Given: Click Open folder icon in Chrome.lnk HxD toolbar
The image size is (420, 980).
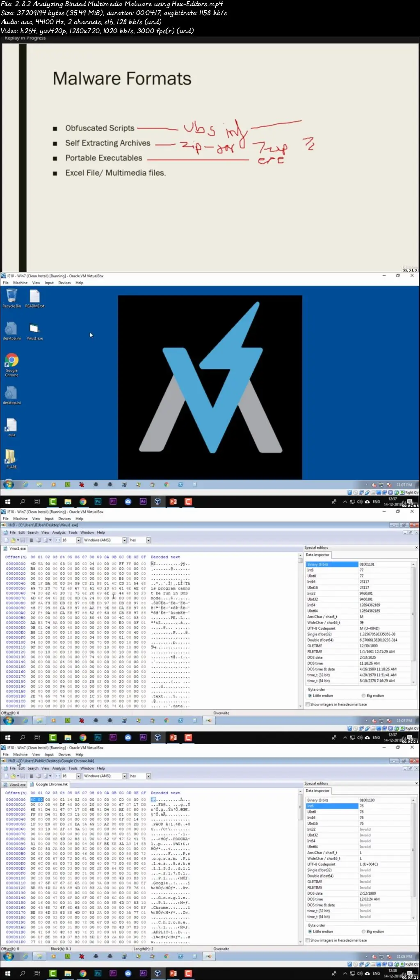Looking at the screenshot, I should [x=13, y=776].
